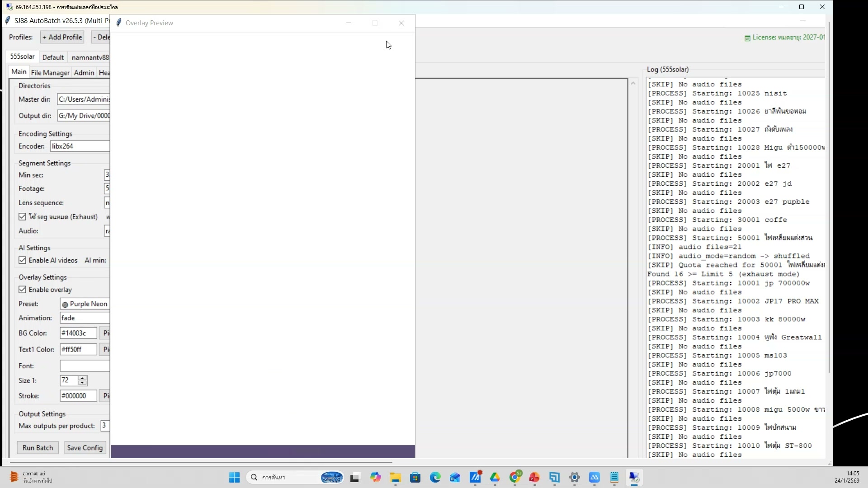Open File Explorer from the taskbar
Image resolution: width=868 pixels, height=488 pixels.
tap(396, 478)
